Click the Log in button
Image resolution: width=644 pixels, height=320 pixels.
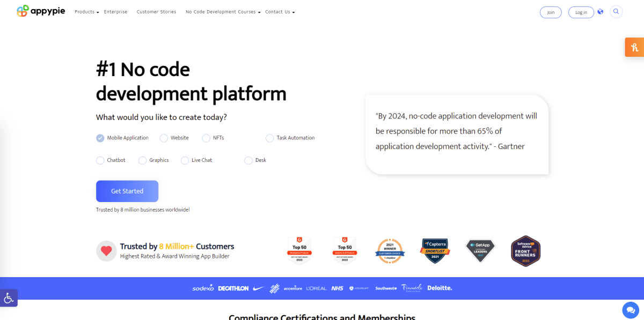(x=581, y=12)
